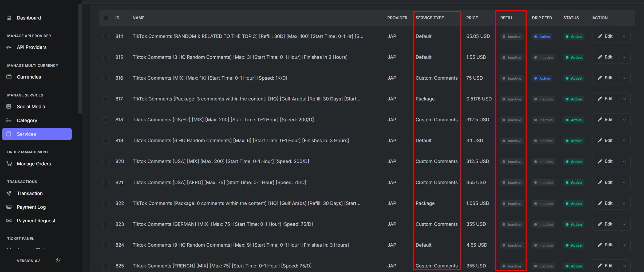Viewport: 644px width, 272px height.
Task: Check the box for service 821
Action: (x=106, y=182)
